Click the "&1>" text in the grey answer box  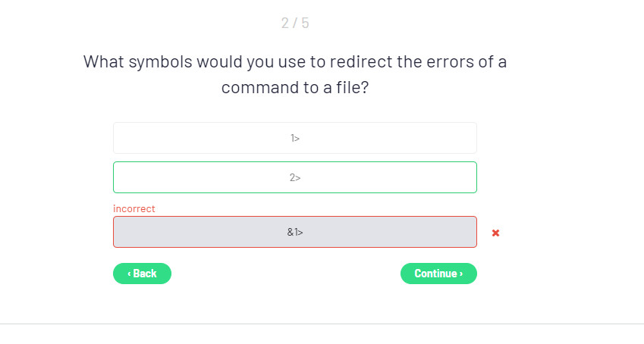coord(295,232)
